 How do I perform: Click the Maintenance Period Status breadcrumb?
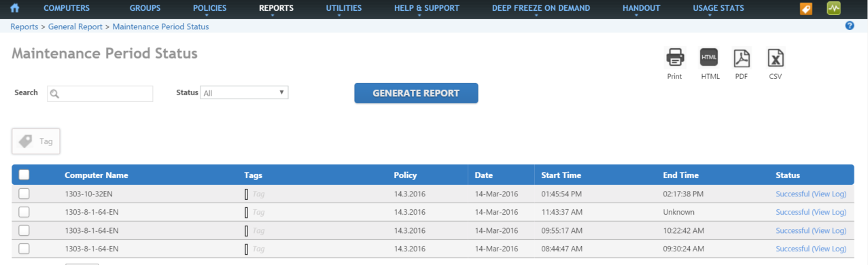point(160,26)
